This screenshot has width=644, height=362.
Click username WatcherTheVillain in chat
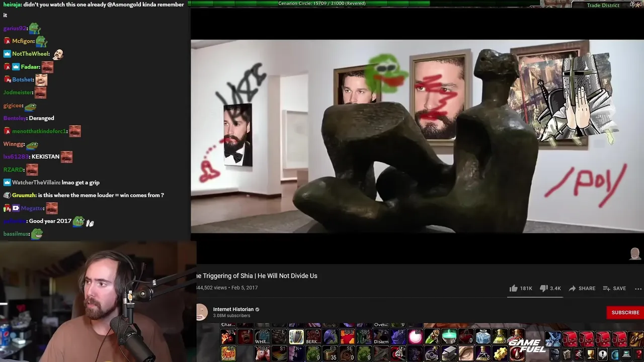tap(36, 183)
